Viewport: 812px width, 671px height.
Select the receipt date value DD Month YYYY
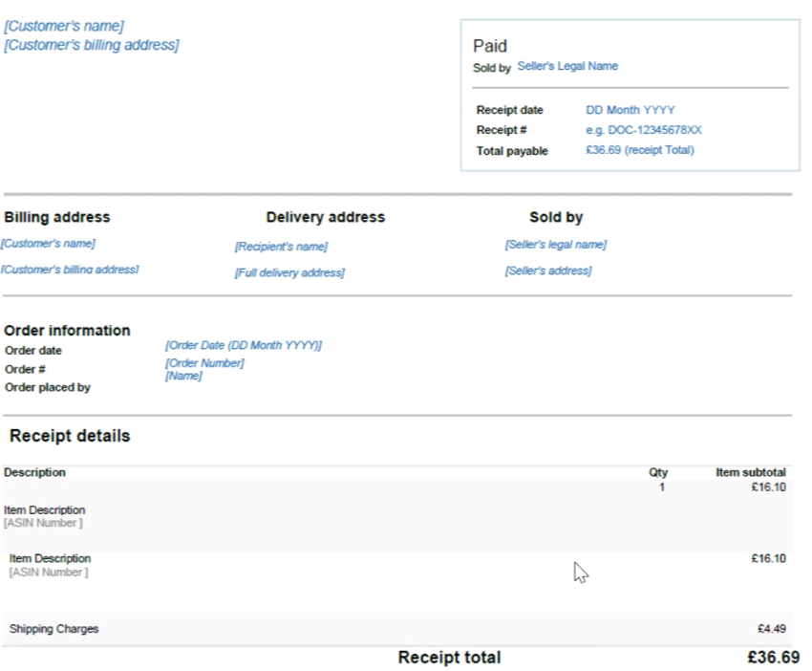pos(630,111)
